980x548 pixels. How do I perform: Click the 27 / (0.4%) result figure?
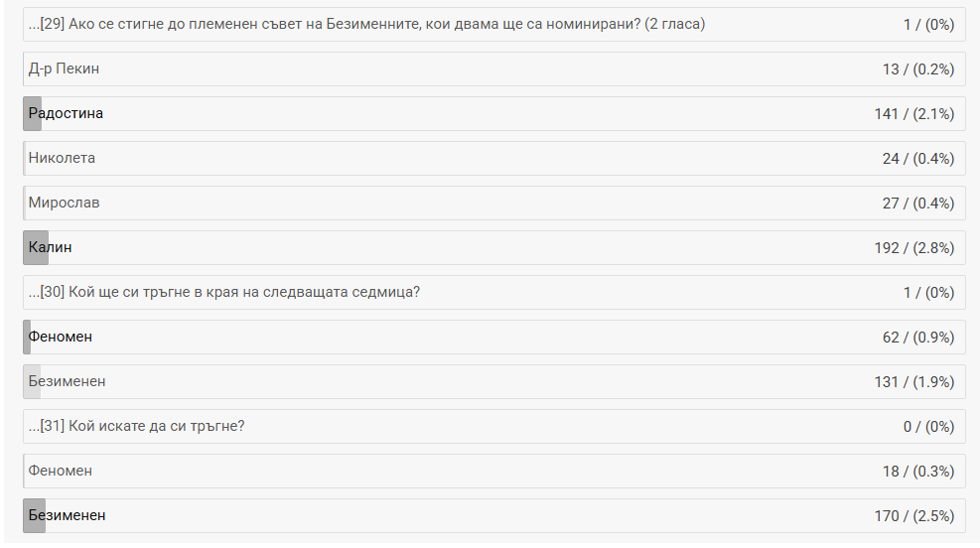pyautogui.click(x=917, y=204)
